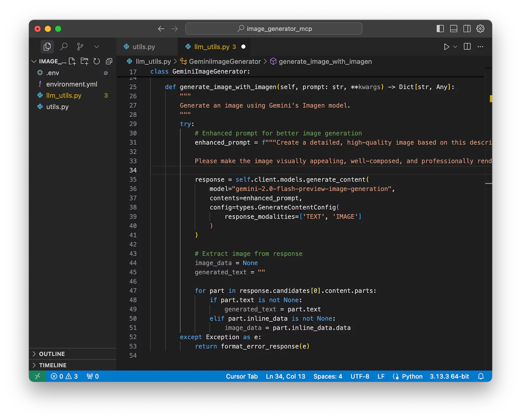
Task: Open the Search view icon
Action: 64,47
